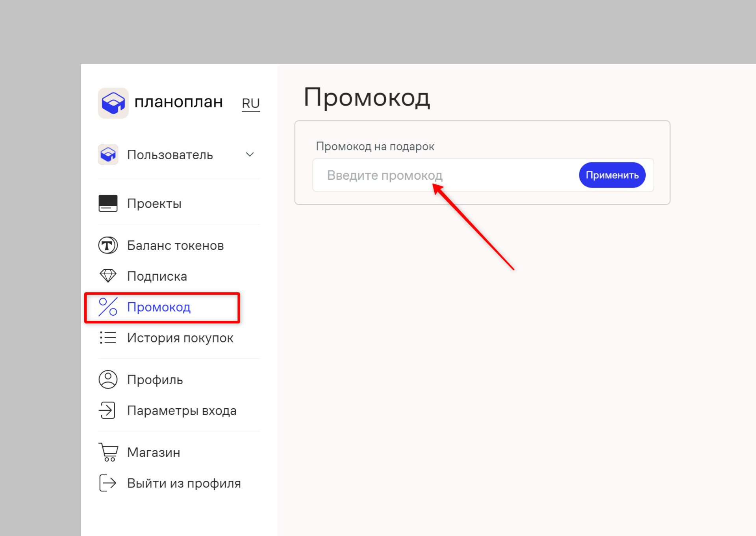
Task: Click the Применить button
Action: coord(612,175)
